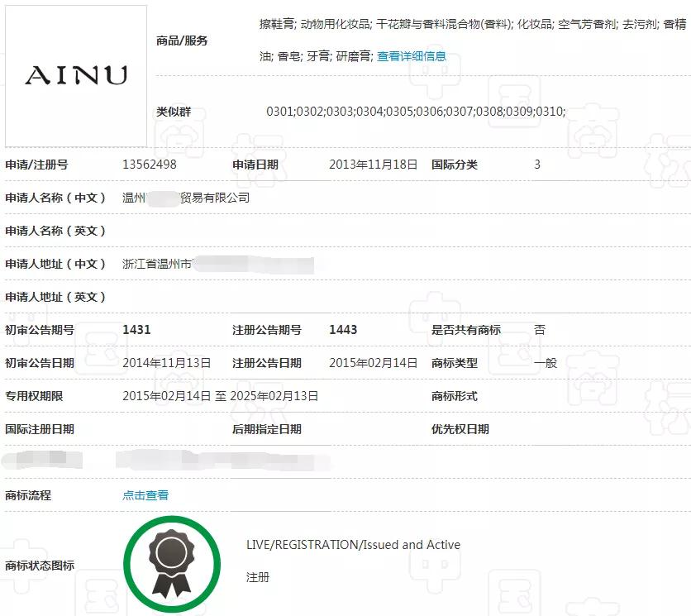Click the 国际分类 value 3
This screenshot has width=691, height=616.
click(537, 165)
